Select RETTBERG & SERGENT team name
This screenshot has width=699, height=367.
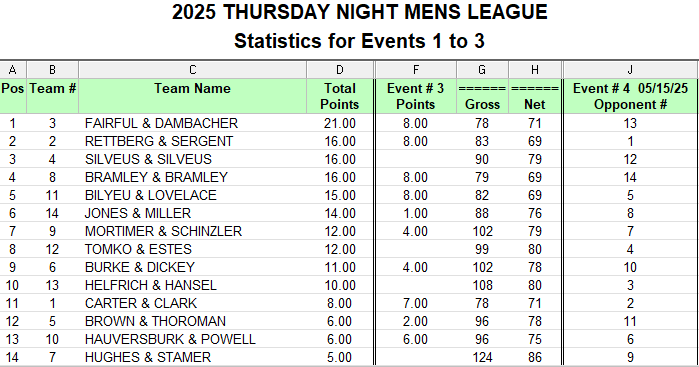[159, 141]
